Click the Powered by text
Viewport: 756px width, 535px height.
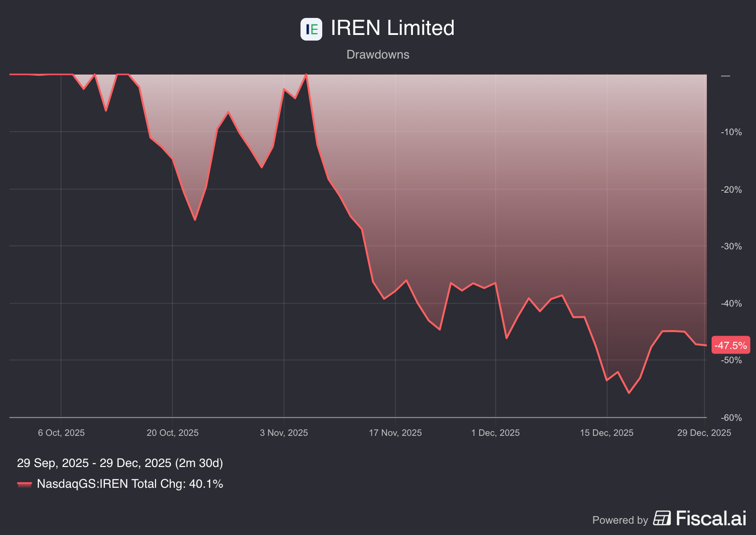[620, 520]
